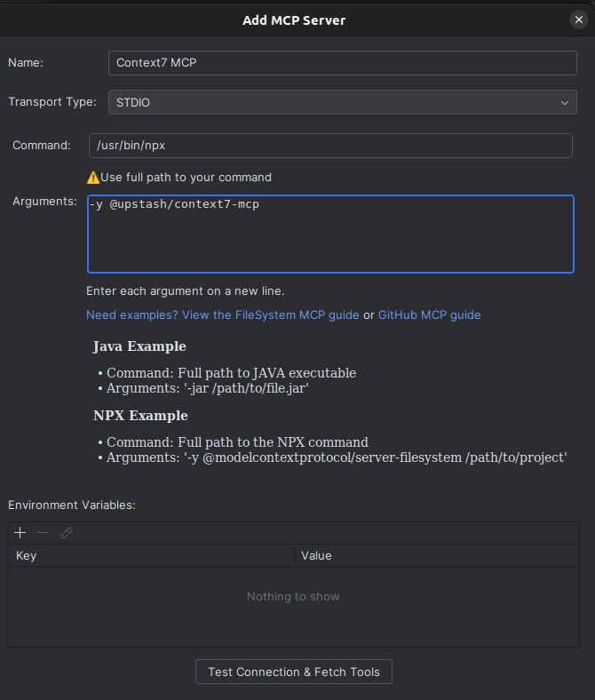Click the Command field with /usr/bin/npx
The width and height of the screenshot is (595, 700).
(x=330, y=146)
